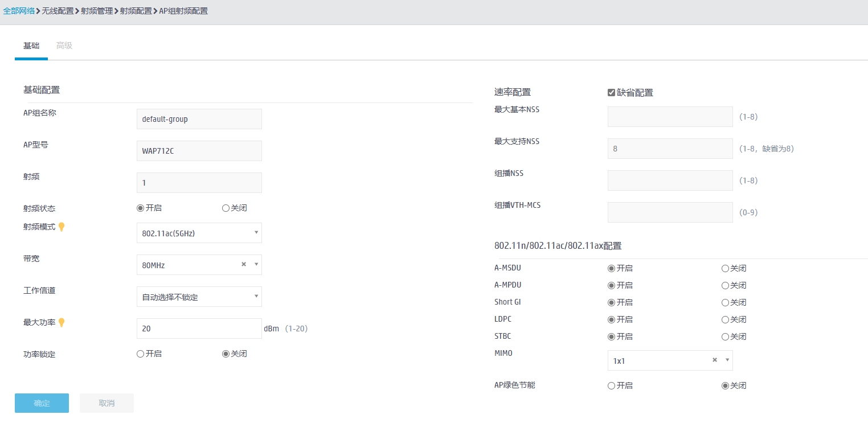Click the lightbulb hint icon beside 射频模式
Viewport: 868px width, 431px height.
[x=62, y=227]
